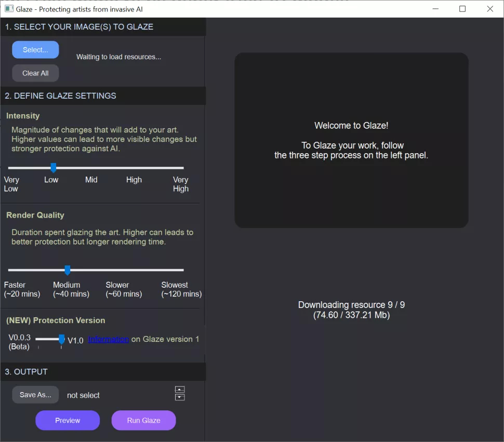
Task: Click the Intensity slider handle at Low
Action: pos(53,168)
